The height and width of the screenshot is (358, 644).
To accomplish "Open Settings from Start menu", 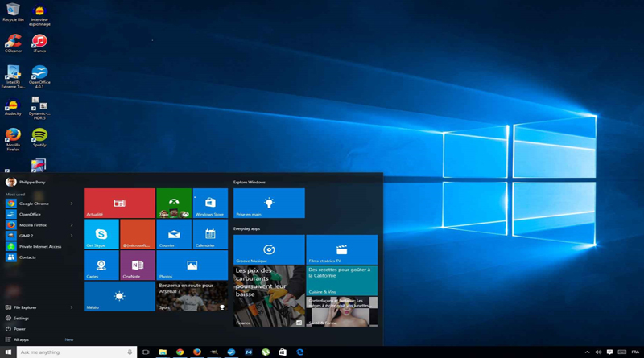I will point(21,318).
